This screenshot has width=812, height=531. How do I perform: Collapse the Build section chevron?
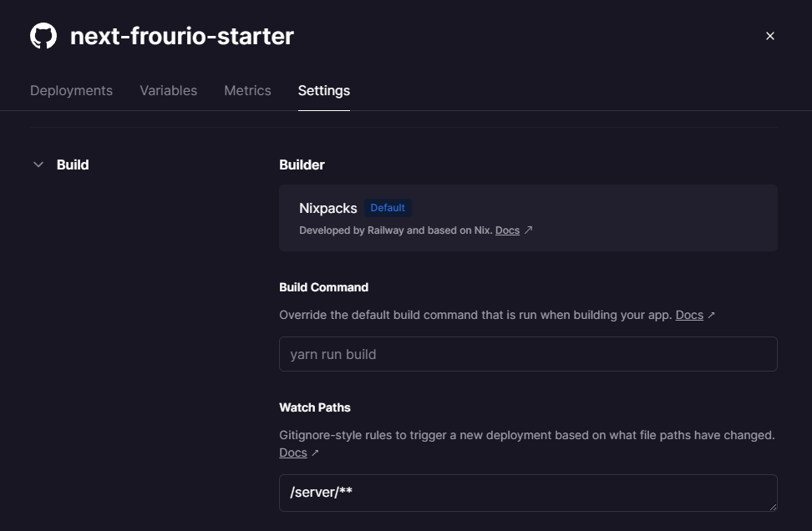(38, 164)
